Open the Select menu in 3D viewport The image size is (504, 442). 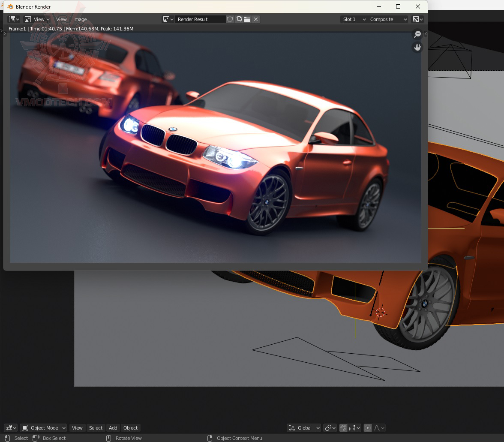96,428
